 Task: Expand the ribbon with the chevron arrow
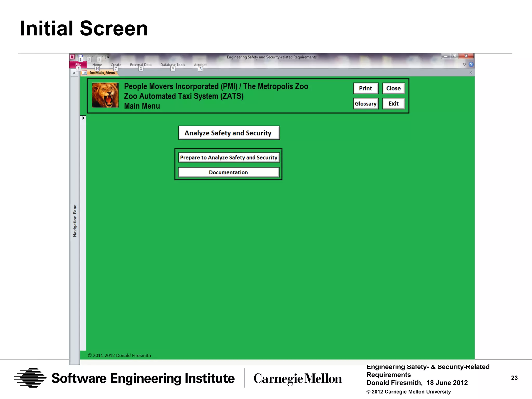(464, 64)
